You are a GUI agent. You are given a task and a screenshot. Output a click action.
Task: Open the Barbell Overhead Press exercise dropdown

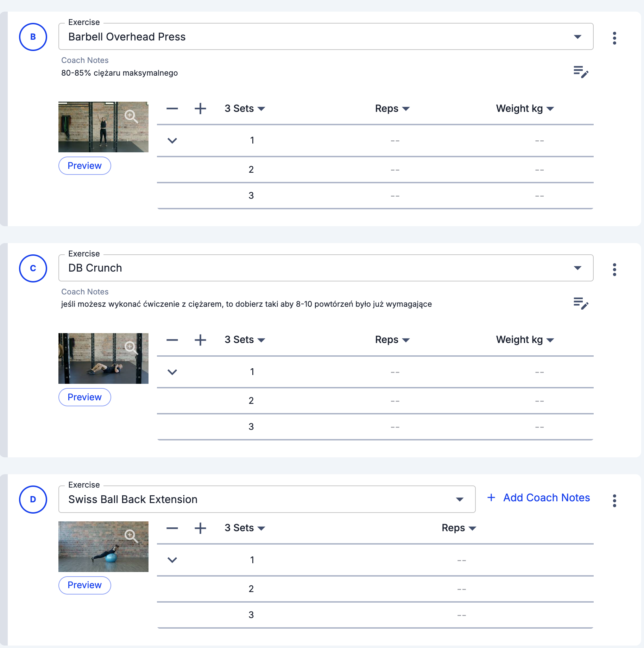pos(577,37)
